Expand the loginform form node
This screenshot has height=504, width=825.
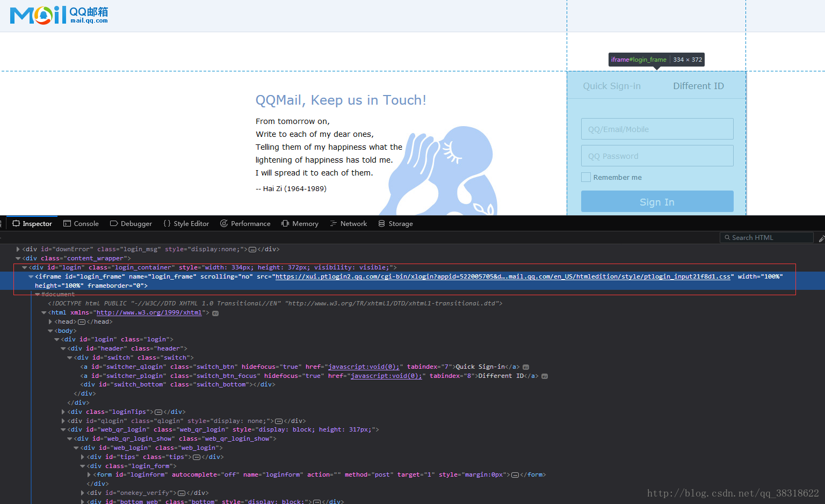[x=89, y=474]
